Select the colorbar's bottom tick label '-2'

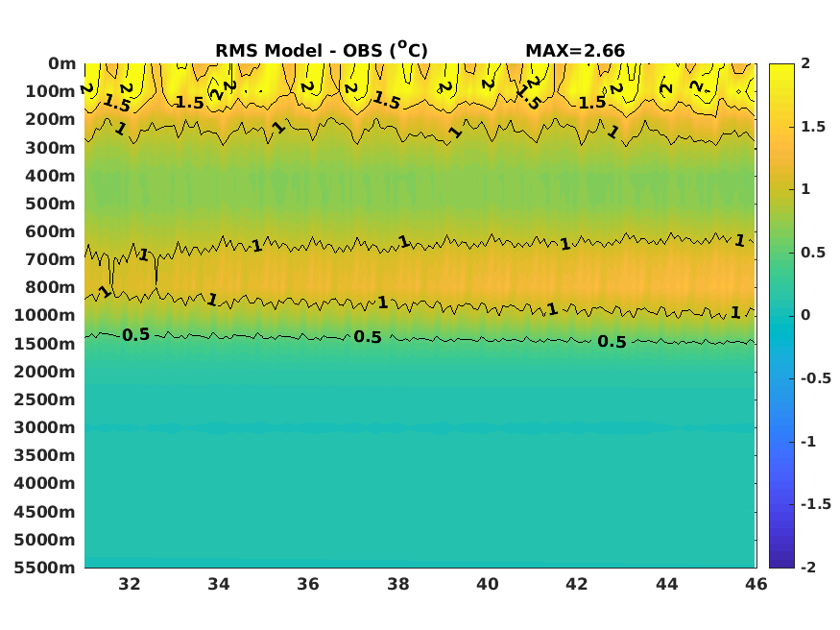[808, 568]
